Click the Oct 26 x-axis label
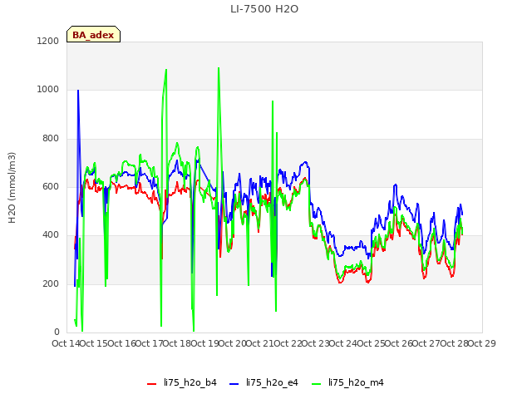Viewport: 532px width, 399px height. [x=399, y=343]
